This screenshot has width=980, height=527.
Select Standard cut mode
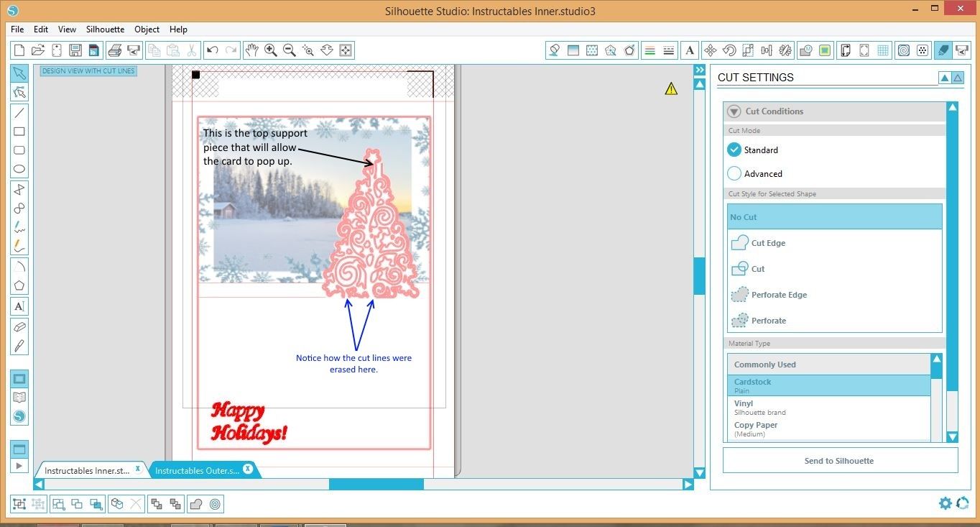[734, 150]
